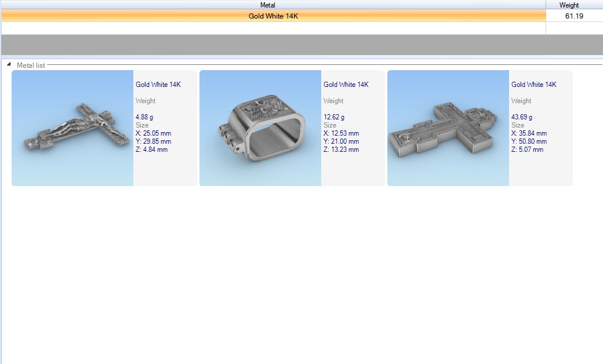603x364 pixels.
Task: Click the Metal list section label
Action: pos(31,65)
